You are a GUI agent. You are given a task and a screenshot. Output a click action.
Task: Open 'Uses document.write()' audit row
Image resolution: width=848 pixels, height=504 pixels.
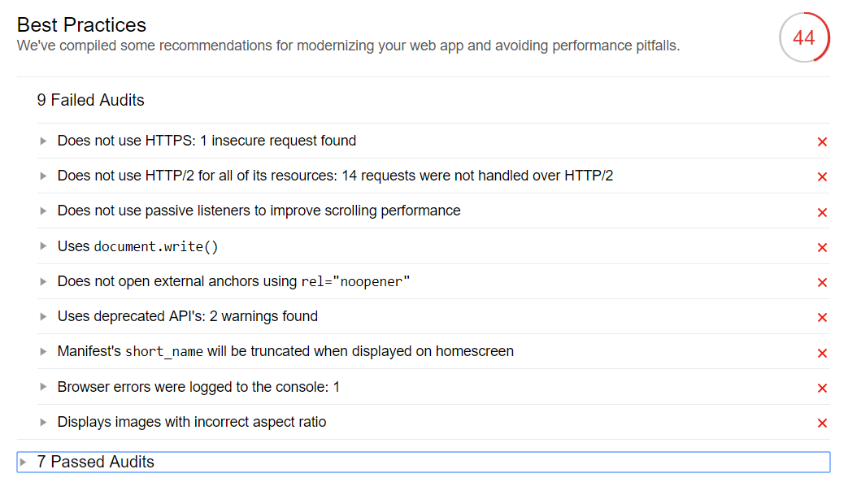click(x=138, y=246)
